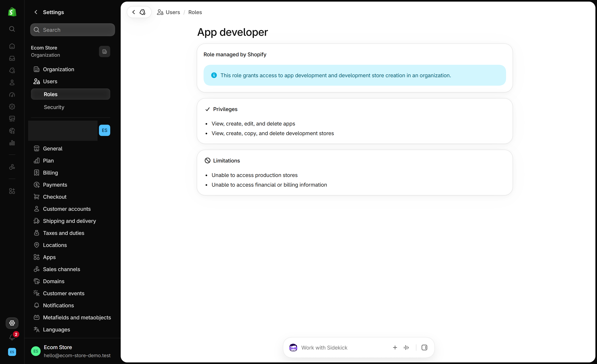
Task: Open Customers person icon in rail
Action: [12, 83]
